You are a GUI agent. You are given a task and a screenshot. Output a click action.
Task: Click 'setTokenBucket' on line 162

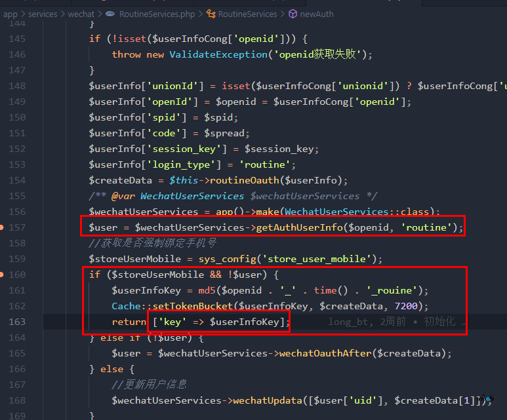click(x=193, y=306)
